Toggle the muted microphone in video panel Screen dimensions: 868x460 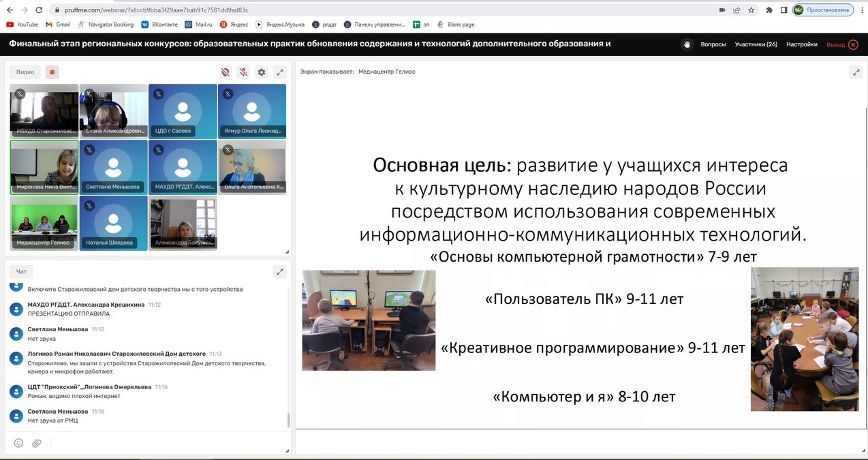[243, 72]
